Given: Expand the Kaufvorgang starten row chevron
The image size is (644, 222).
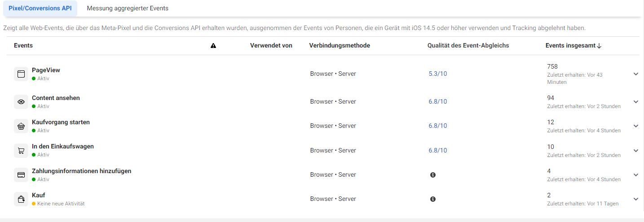Looking at the screenshot, I should (636, 126).
